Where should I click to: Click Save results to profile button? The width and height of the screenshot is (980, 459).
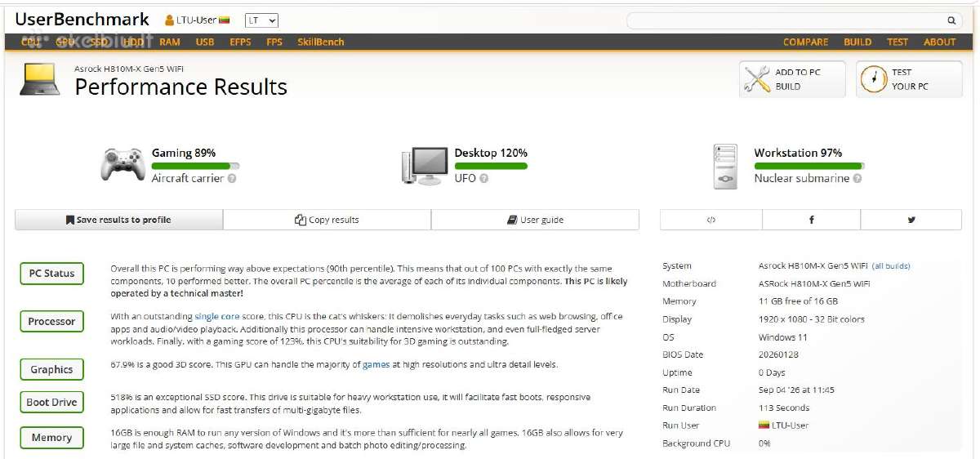(x=118, y=220)
